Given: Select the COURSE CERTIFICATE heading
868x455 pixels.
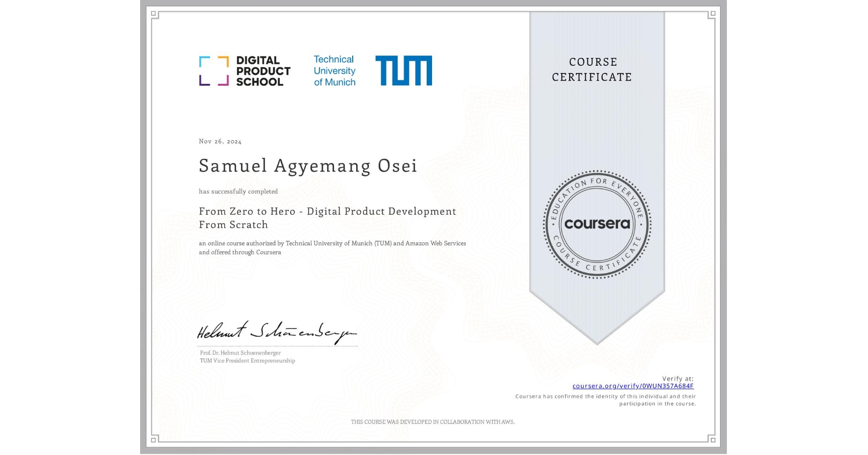Looking at the screenshot, I should [592, 70].
